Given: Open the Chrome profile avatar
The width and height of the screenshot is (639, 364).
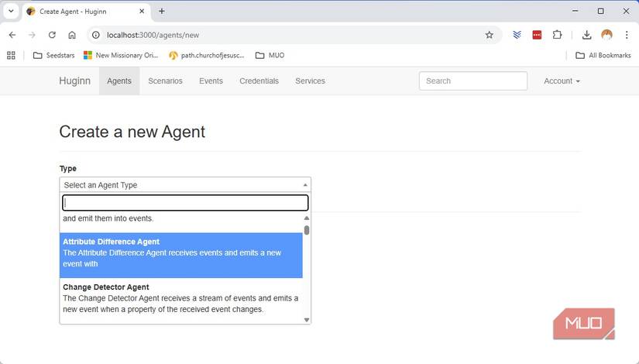Looking at the screenshot, I should pos(606,35).
